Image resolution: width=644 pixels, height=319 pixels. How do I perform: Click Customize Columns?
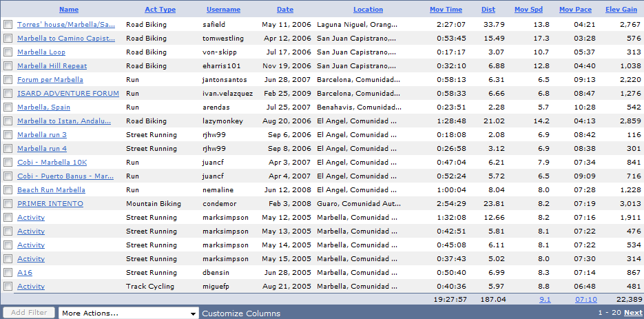pos(241,313)
